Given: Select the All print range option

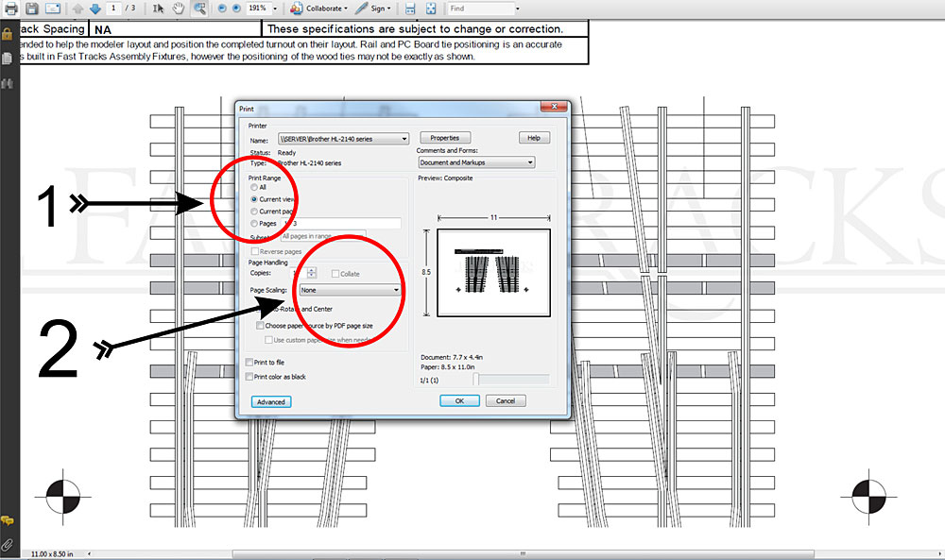Looking at the screenshot, I should tap(253, 188).
